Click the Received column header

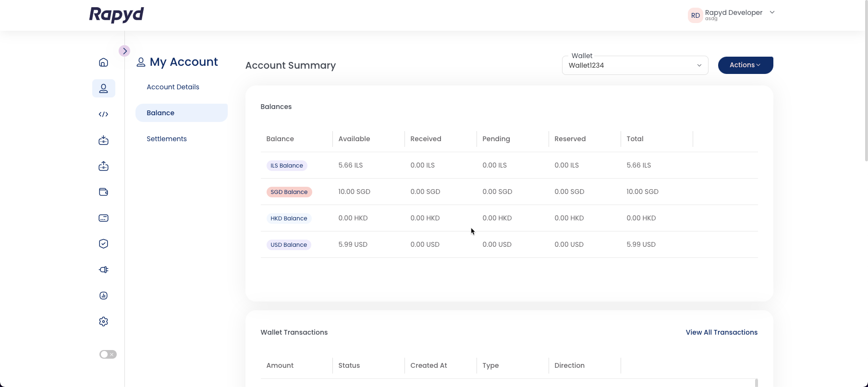[426, 139]
